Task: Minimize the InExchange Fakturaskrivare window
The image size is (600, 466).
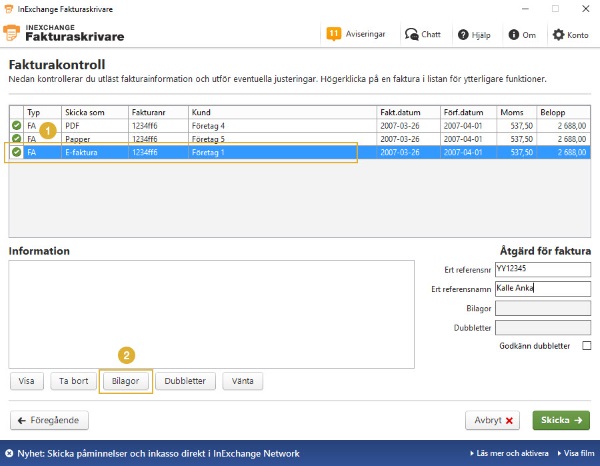Action: (525, 9)
